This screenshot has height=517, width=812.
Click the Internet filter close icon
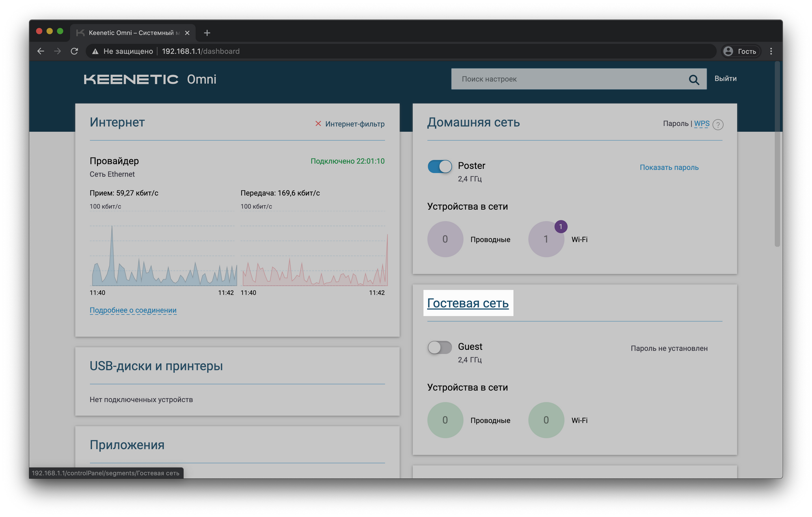(x=318, y=124)
